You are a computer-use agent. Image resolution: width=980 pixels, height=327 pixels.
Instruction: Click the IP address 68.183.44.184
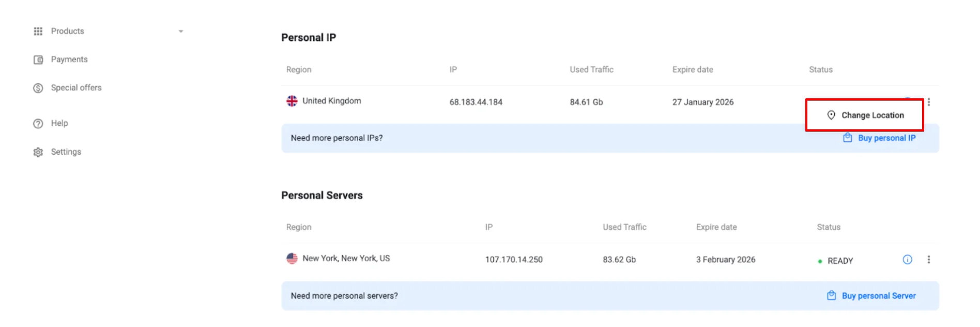476,102
